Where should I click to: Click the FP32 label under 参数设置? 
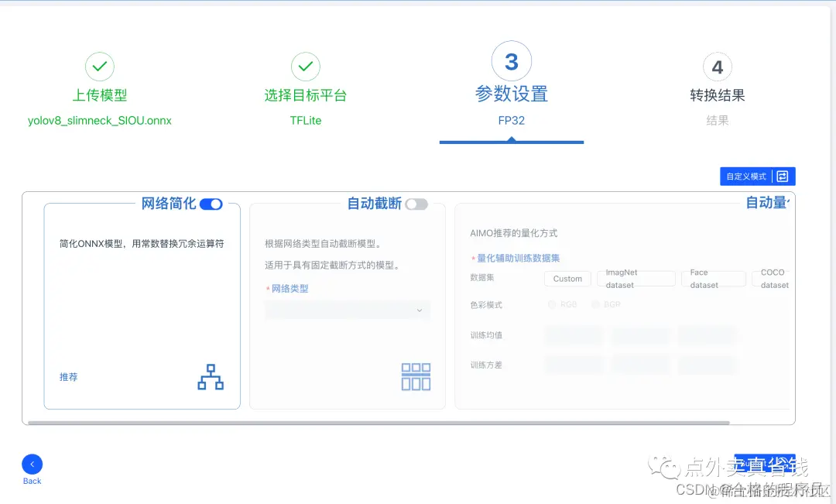click(x=512, y=121)
